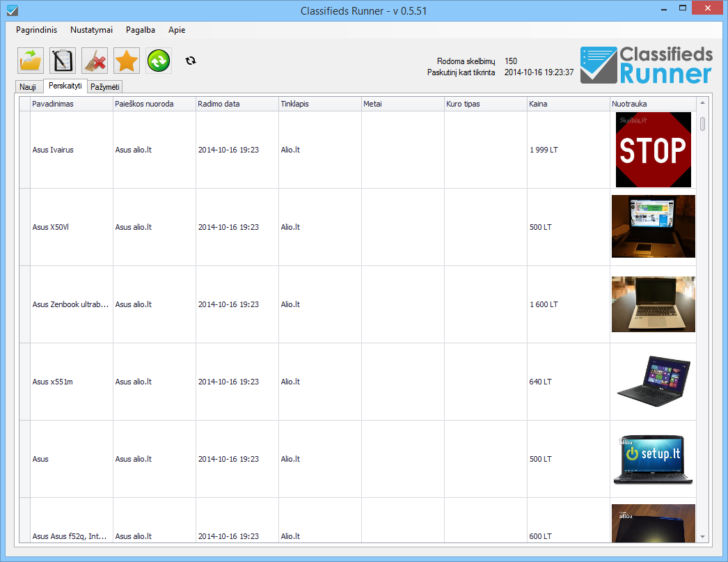Click the Metai column header
This screenshot has height=562, width=728.
coord(403,104)
